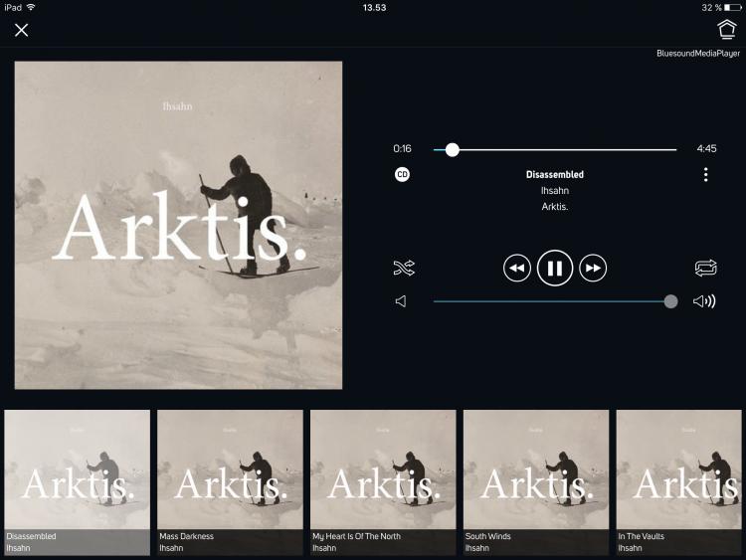This screenshot has height=560, width=746.
Task: Click the Wi-Fi icon in status bar
Action: pyautogui.click(x=31, y=7)
